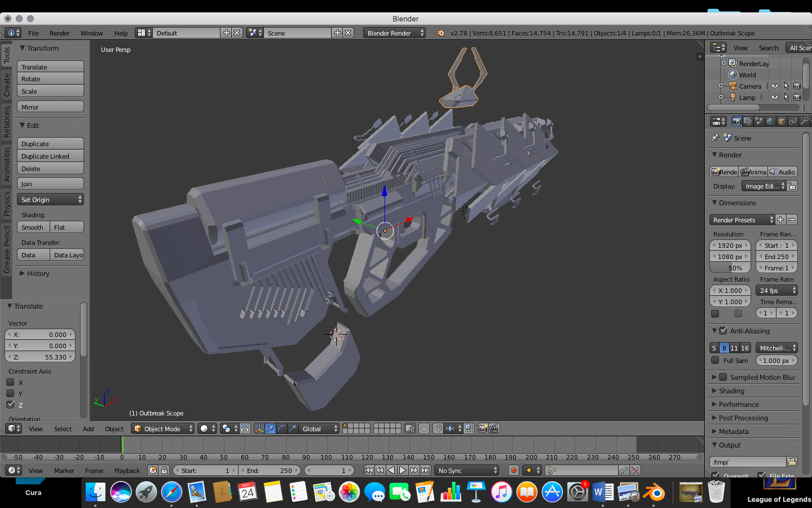Render OpenGL viewport animation clapper
812x508 pixels.
494,428
